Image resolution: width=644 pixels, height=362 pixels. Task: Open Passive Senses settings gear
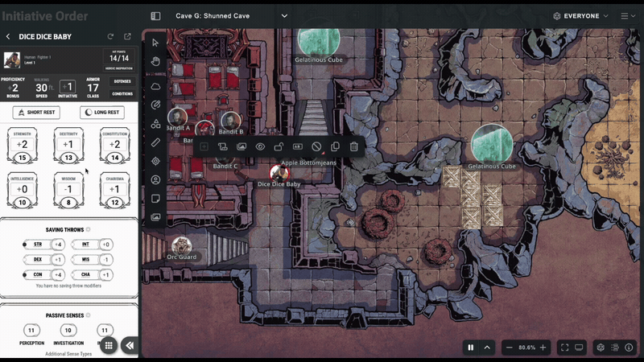(x=89, y=315)
